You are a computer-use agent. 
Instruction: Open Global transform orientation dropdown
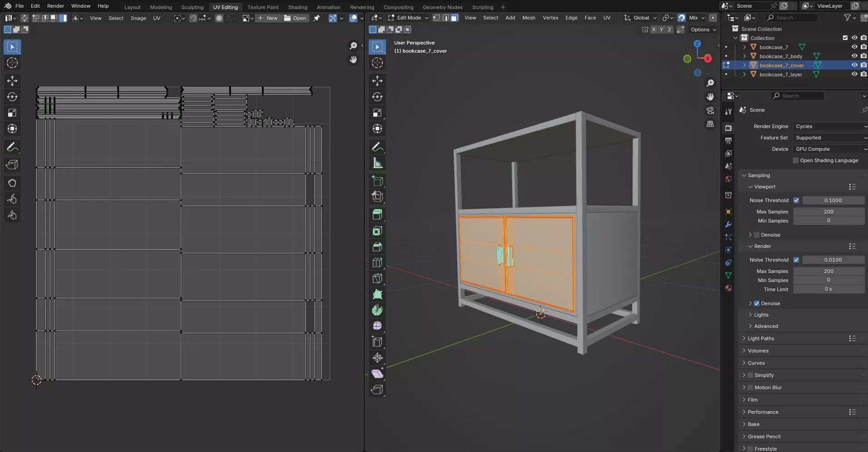(641, 18)
